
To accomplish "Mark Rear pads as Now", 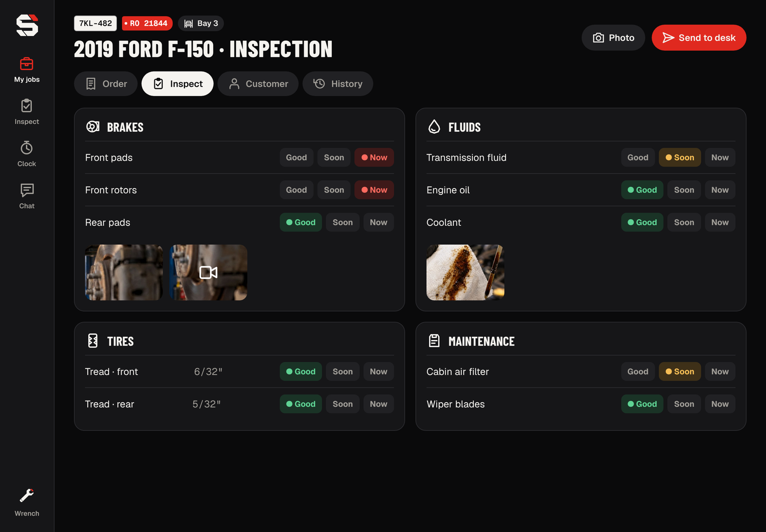I will [378, 222].
